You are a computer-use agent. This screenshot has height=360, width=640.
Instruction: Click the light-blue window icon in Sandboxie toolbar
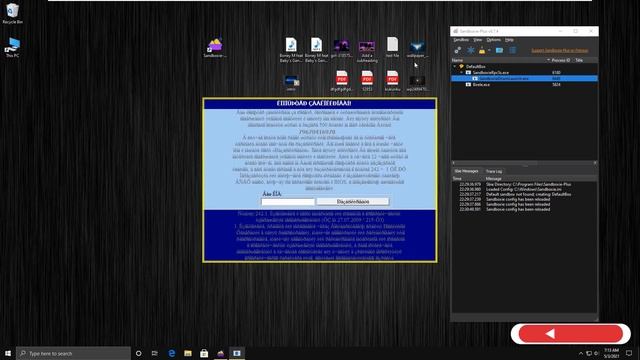(x=499, y=50)
